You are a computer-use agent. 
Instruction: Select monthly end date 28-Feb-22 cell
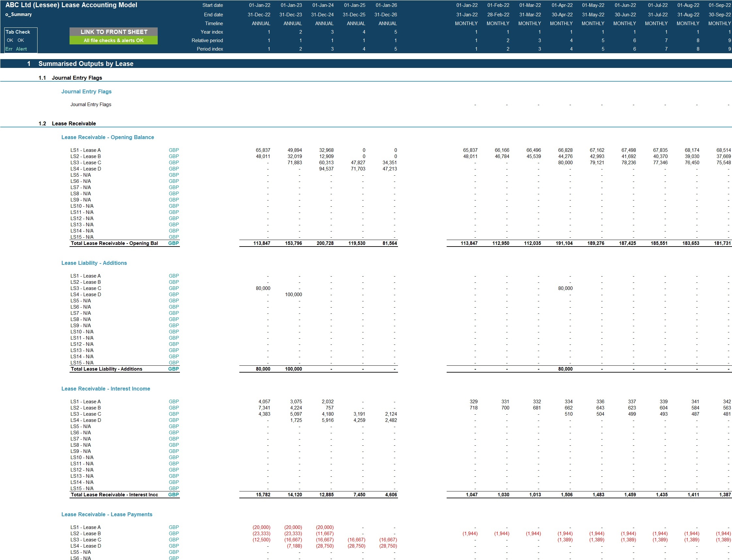coord(498,15)
